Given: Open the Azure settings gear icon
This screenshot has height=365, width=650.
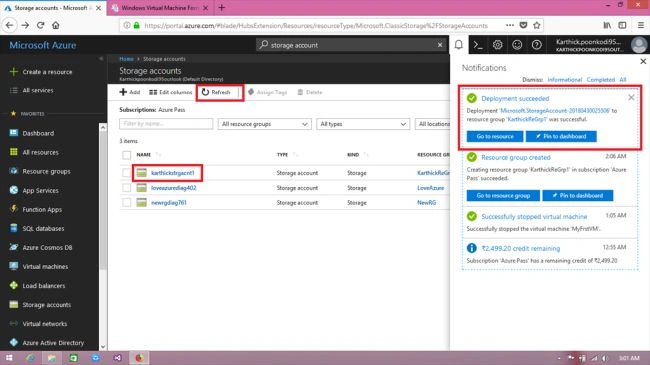Looking at the screenshot, I should click(x=497, y=45).
